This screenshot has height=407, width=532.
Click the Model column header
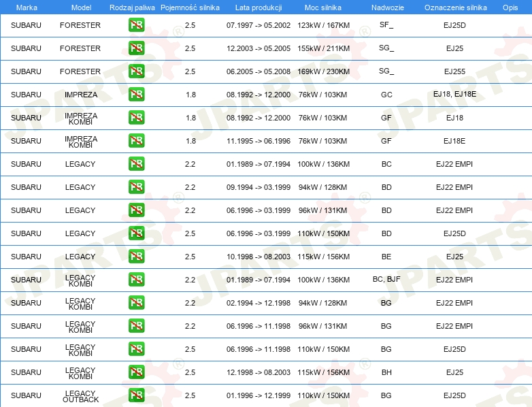81,7
